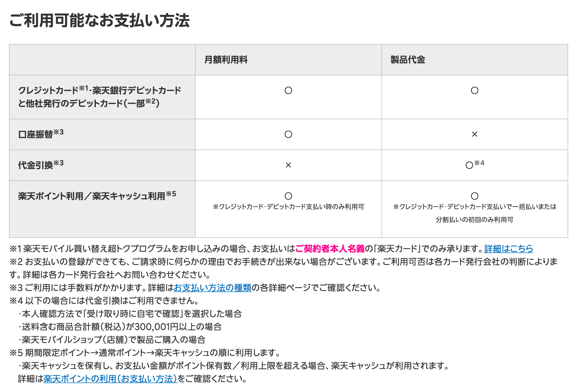Viewport: 576px width, 392px height.
Task: Click the circle for 代金引換 製品代金
Action: coord(469,165)
